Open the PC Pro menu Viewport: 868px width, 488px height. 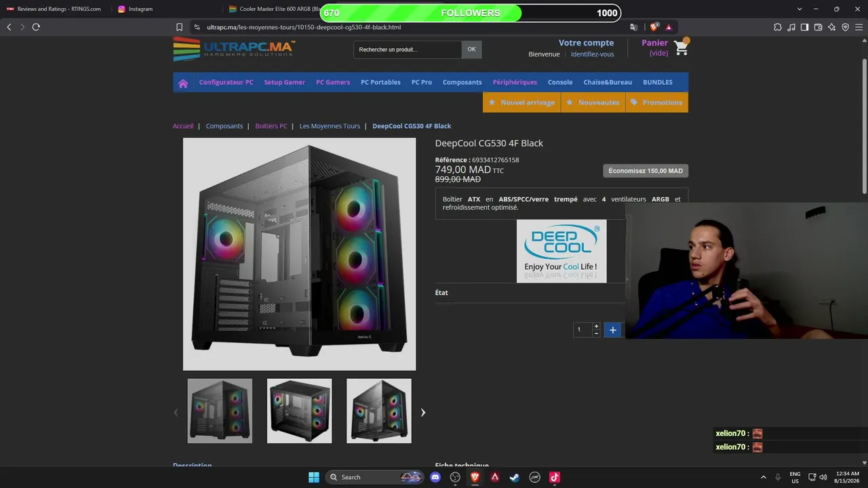tap(422, 82)
